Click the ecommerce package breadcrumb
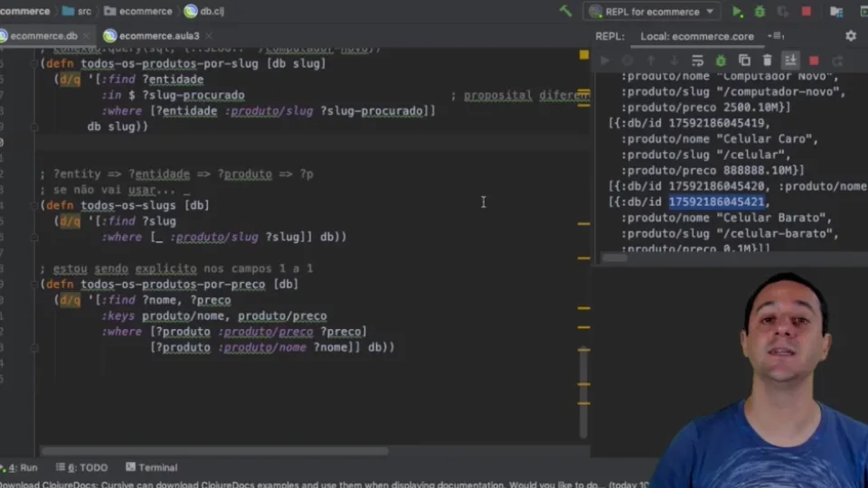Screen dimensions: 868x488 [x=138, y=11]
